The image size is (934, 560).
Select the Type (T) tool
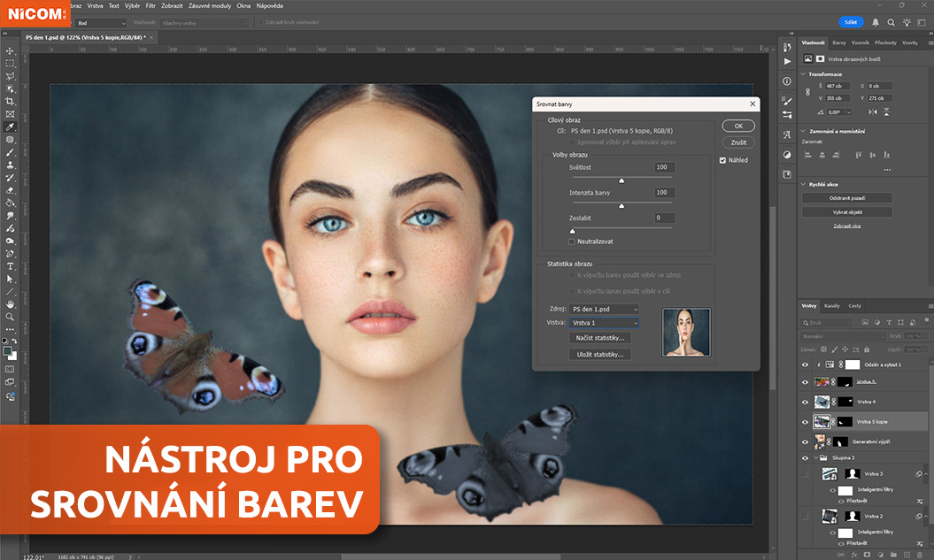pos(11,266)
